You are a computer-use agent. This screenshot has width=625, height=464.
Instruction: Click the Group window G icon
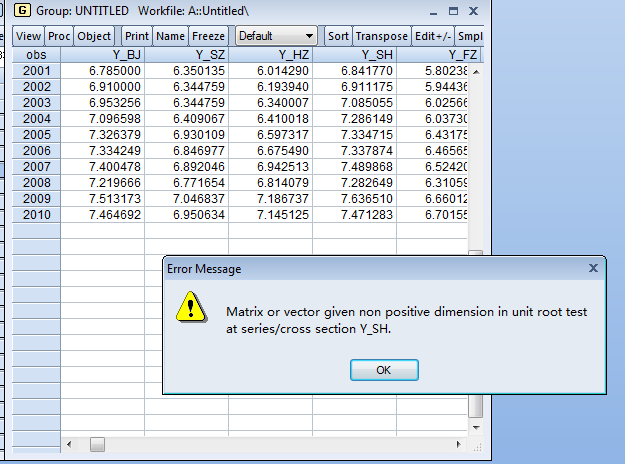tap(22, 10)
